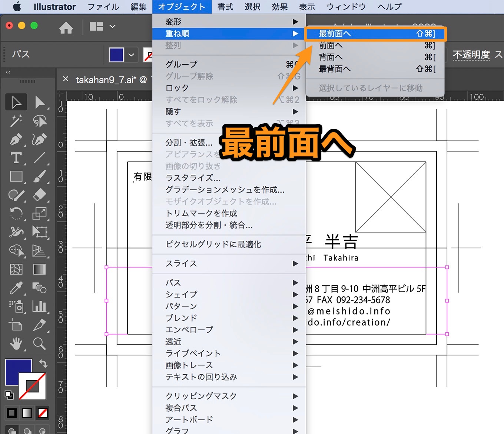Select the Scale tool

coord(40,213)
